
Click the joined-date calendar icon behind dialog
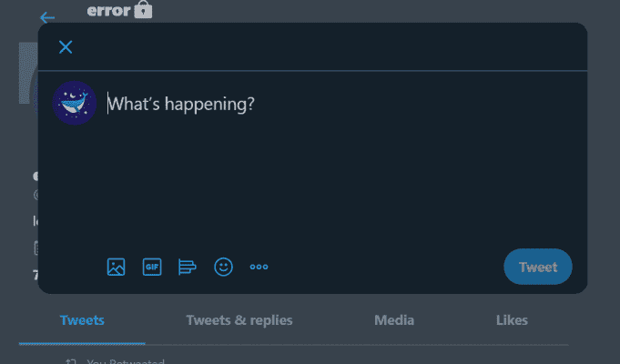pos(36,247)
